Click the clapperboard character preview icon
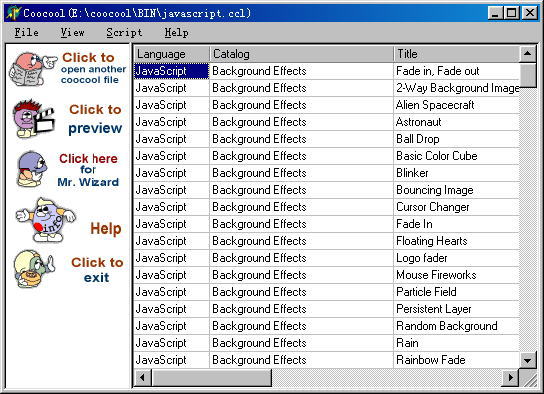544x394 pixels. click(33, 119)
